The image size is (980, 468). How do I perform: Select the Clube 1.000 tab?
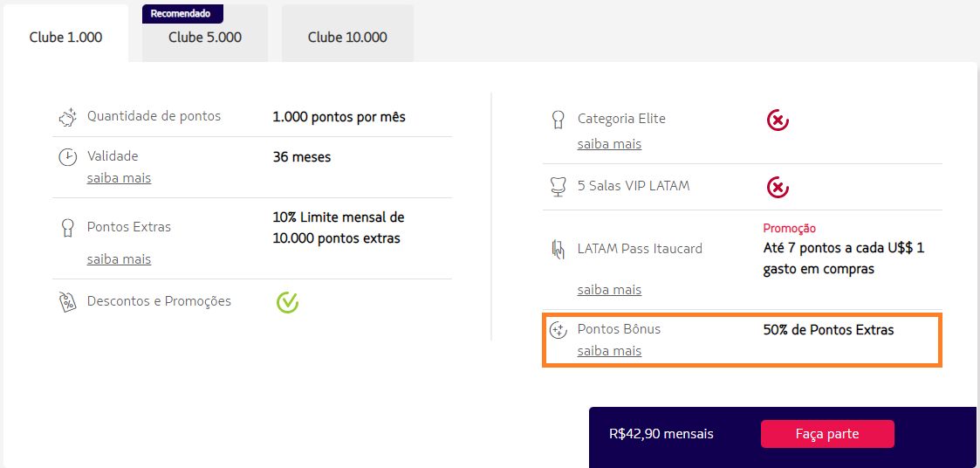(65, 37)
